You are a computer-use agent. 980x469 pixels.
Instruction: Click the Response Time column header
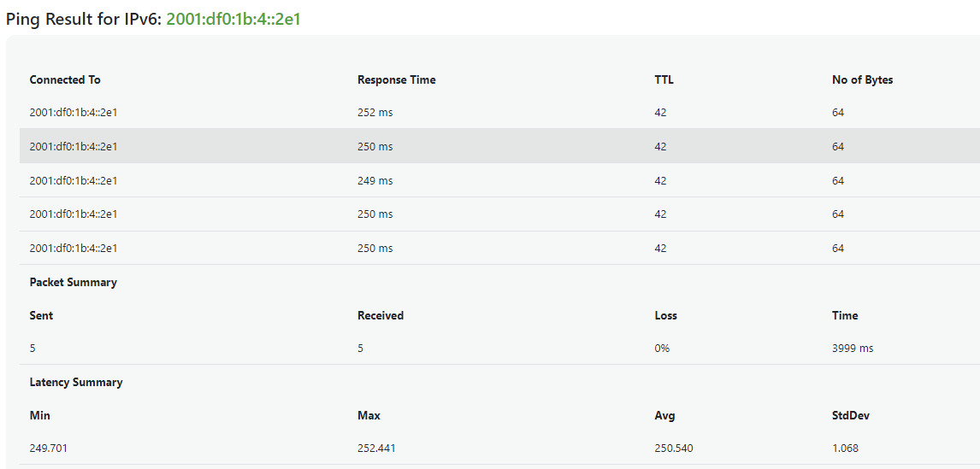coord(396,80)
